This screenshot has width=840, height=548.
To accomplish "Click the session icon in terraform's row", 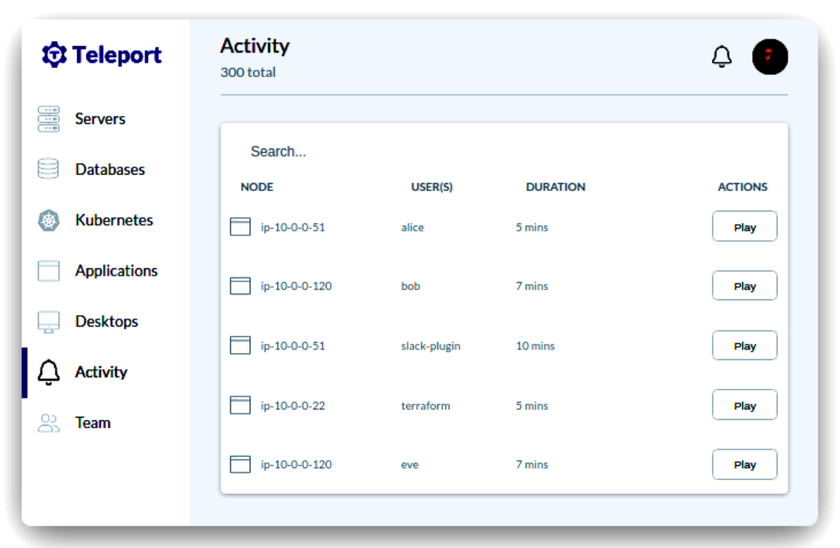I will [x=240, y=405].
